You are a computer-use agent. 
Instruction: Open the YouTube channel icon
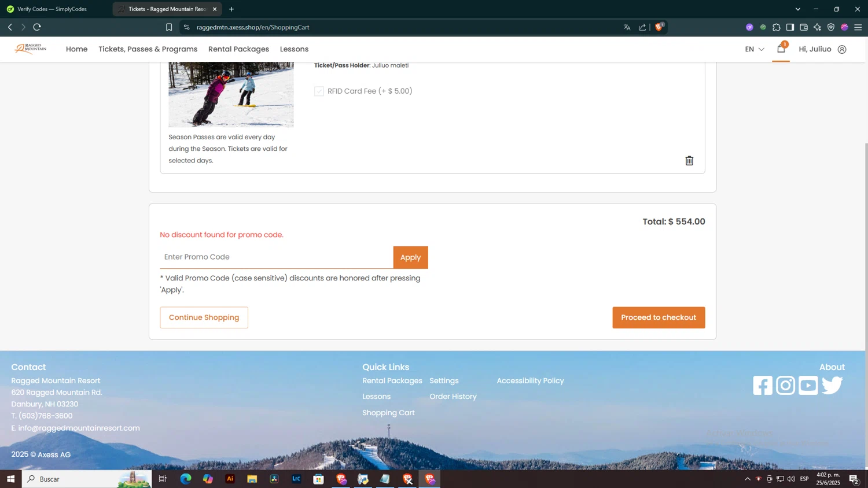click(808, 385)
